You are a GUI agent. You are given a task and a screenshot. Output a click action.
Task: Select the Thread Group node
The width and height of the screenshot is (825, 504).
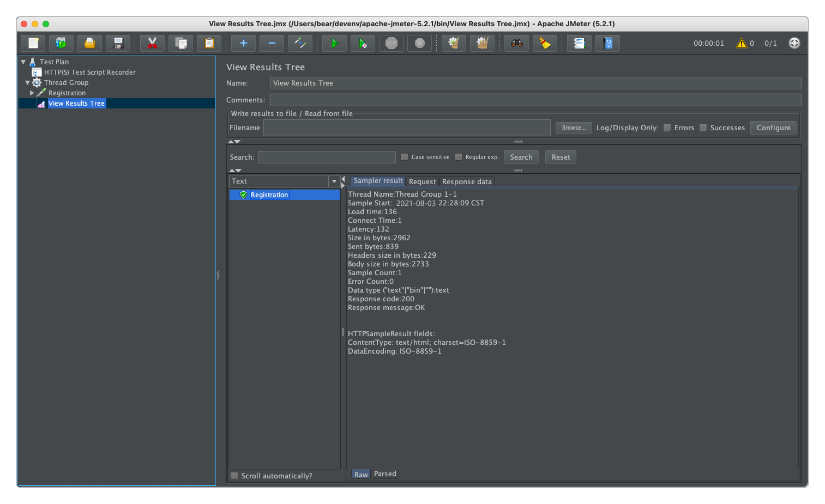coord(66,82)
